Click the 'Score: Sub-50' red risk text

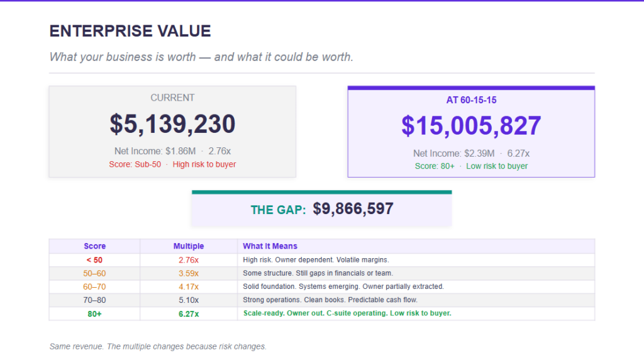135,164
